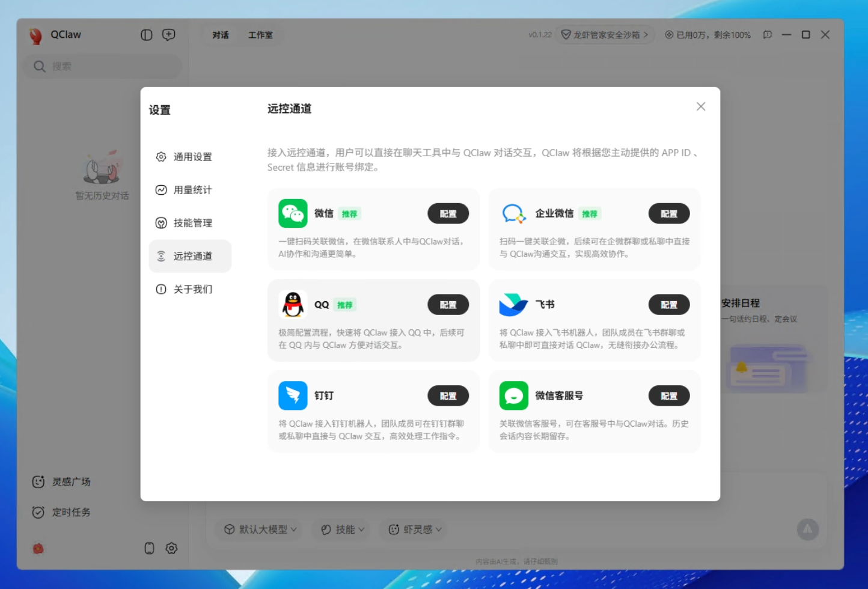Click the 用量统计 chart icon
Image resolution: width=868 pixels, height=589 pixels.
tap(161, 190)
